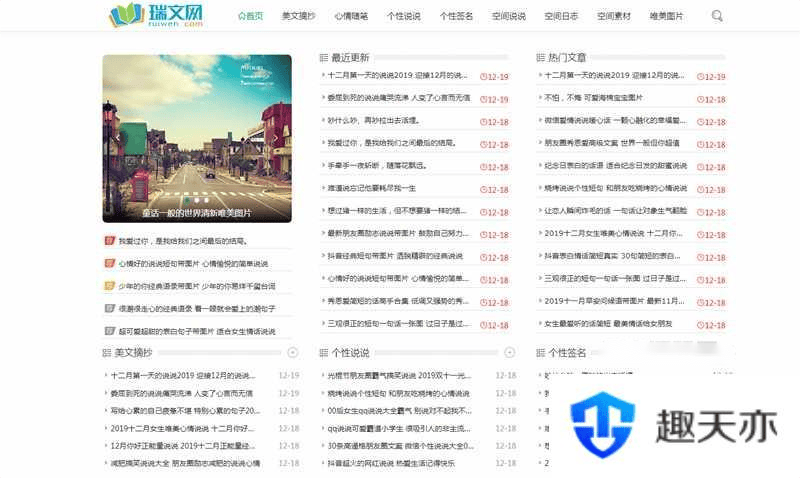Open 光棍节朋友圈霸气搞笑说说 in 个性说说

(399, 375)
